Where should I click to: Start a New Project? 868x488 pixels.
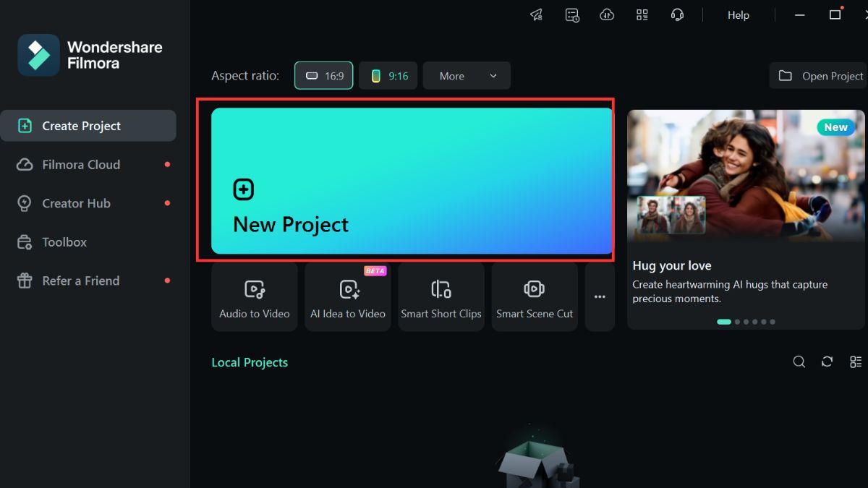point(412,181)
